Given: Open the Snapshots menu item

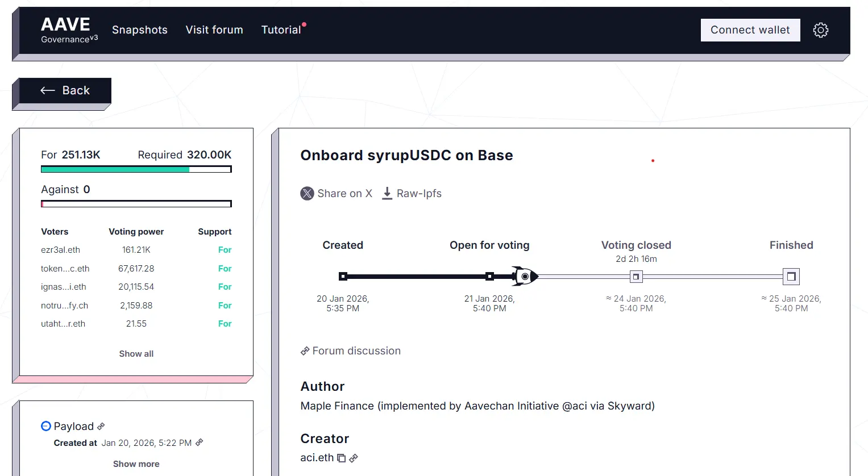Looking at the screenshot, I should (139, 30).
